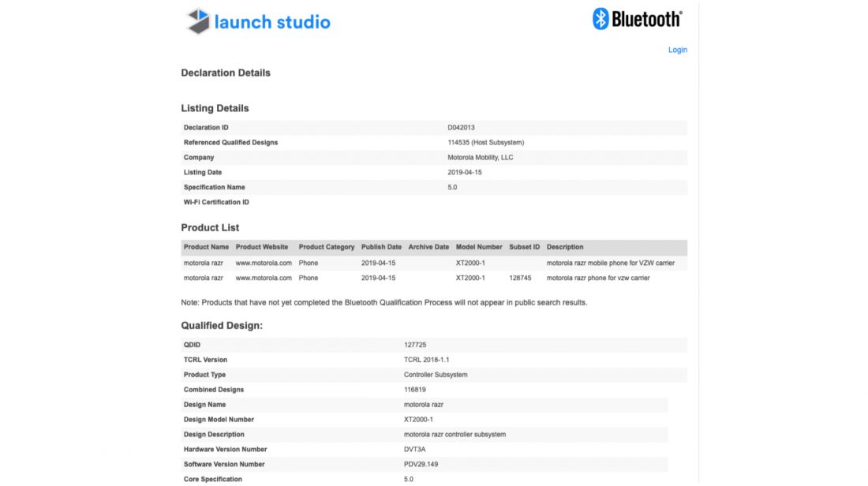Select the Description column header

565,247
